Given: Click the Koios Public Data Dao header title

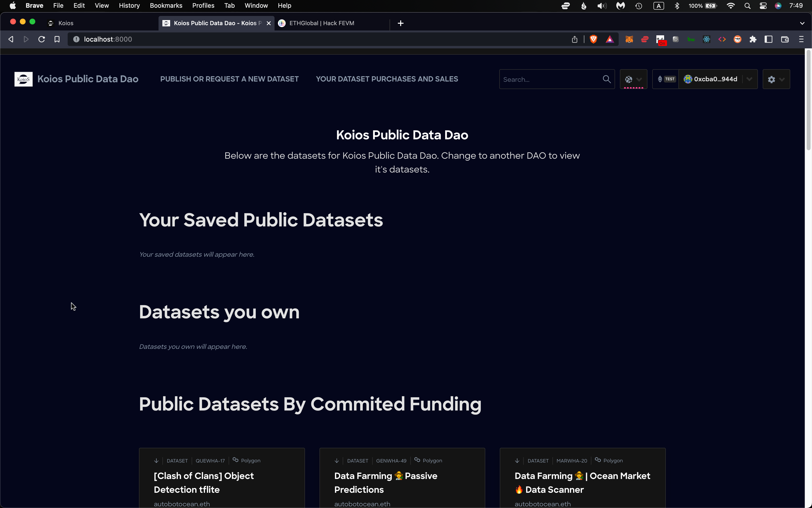Looking at the screenshot, I should (x=88, y=79).
